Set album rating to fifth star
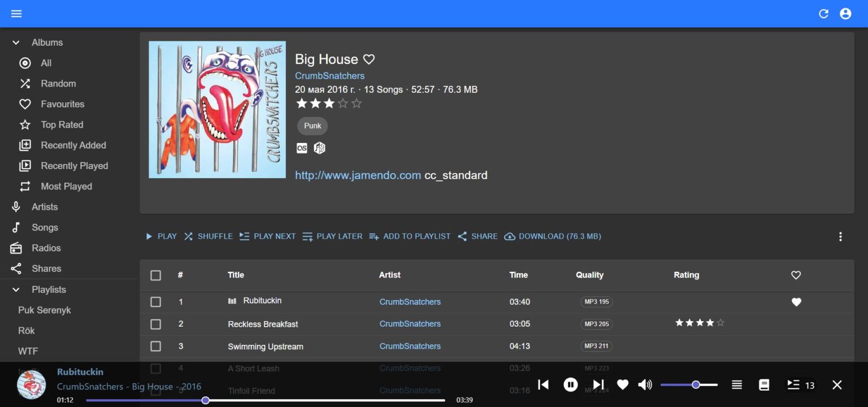This screenshot has width=868, height=407. pyautogui.click(x=357, y=103)
